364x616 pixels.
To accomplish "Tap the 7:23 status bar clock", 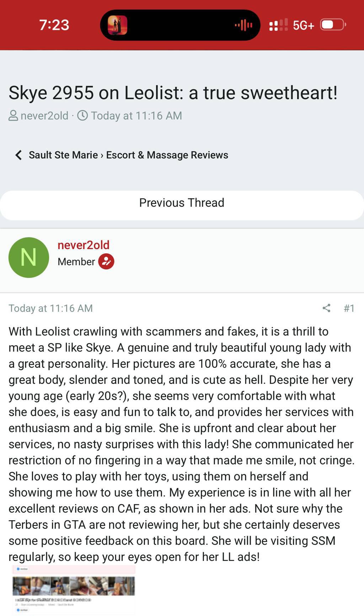I will pos(54,25).
